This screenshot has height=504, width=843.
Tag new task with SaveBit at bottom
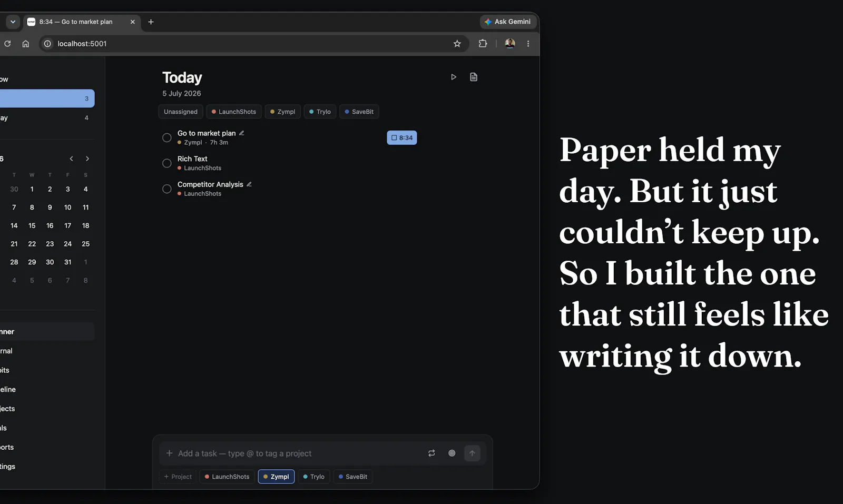click(353, 477)
